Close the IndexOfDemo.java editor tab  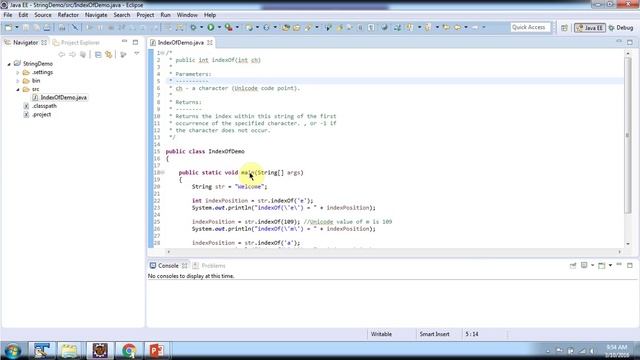[x=210, y=42]
